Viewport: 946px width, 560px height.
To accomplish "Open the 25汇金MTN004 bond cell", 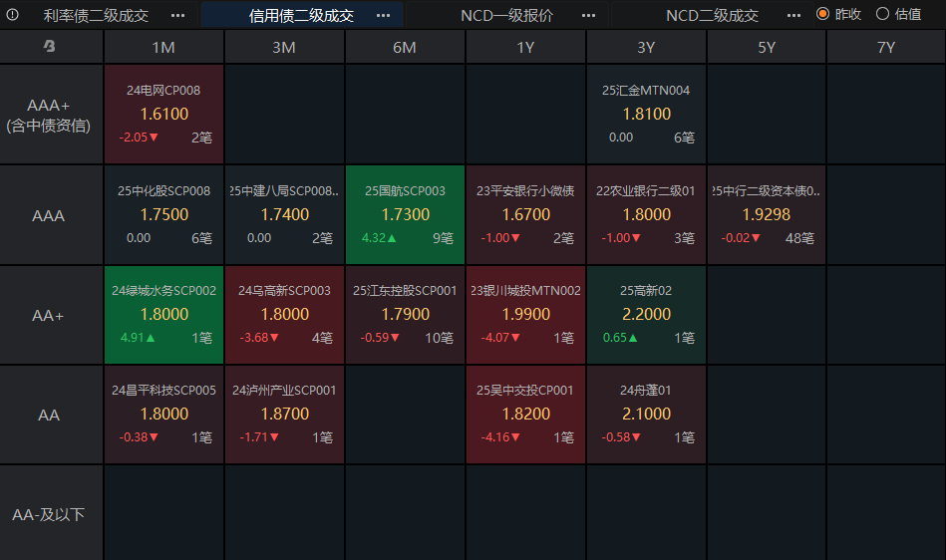I will pyautogui.click(x=646, y=114).
